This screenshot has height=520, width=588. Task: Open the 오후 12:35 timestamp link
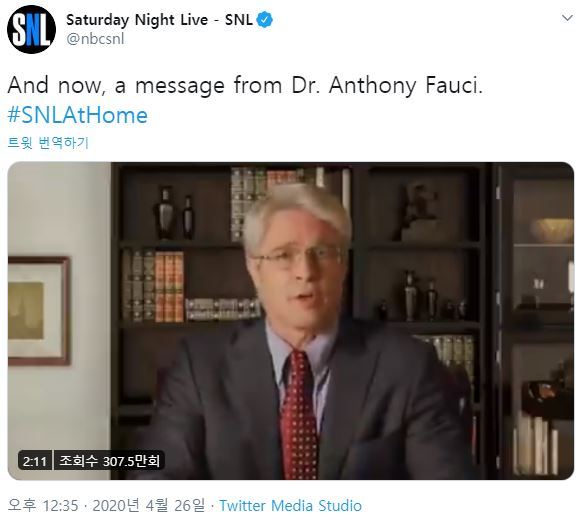pyautogui.click(x=43, y=506)
